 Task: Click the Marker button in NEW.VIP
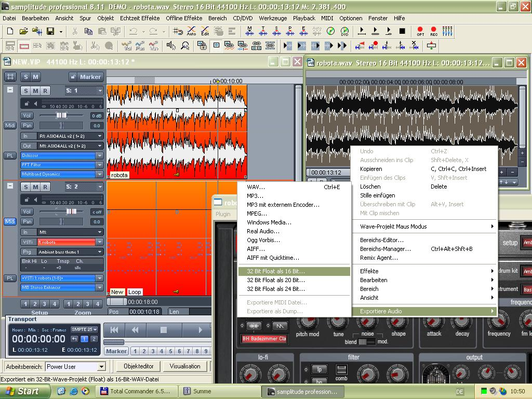point(90,77)
